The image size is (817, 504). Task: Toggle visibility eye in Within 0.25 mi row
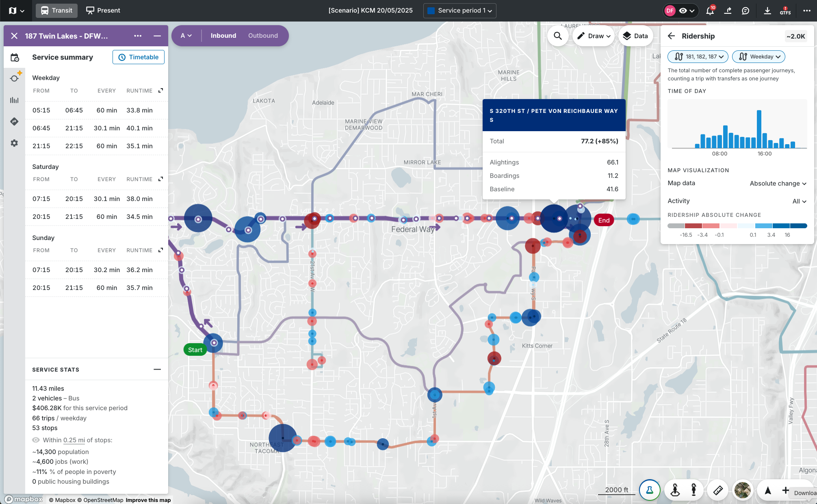[36, 440]
